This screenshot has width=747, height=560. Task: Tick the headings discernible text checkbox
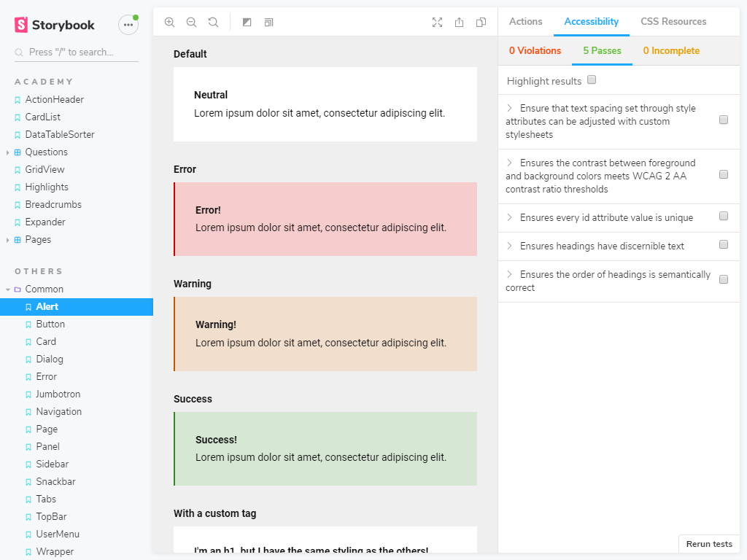pyautogui.click(x=724, y=245)
